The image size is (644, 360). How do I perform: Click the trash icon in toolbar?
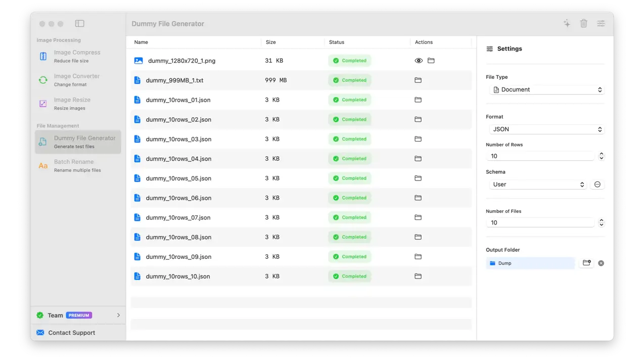click(584, 23)
